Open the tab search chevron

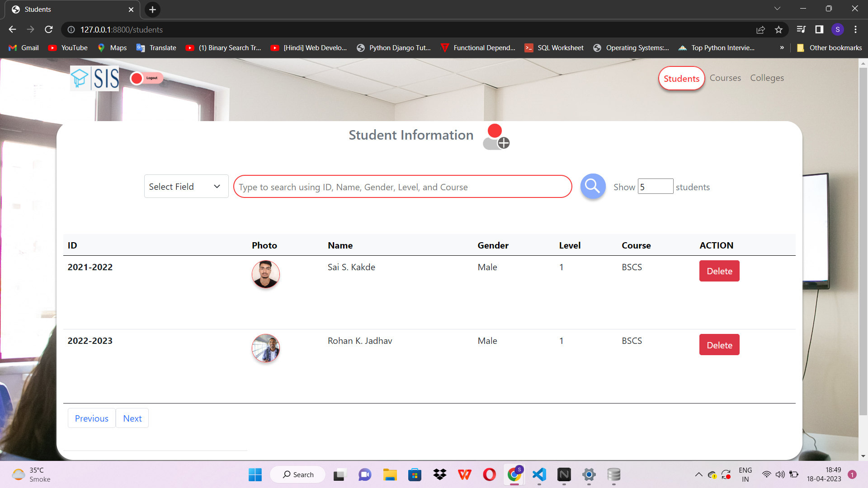point(778,8)
